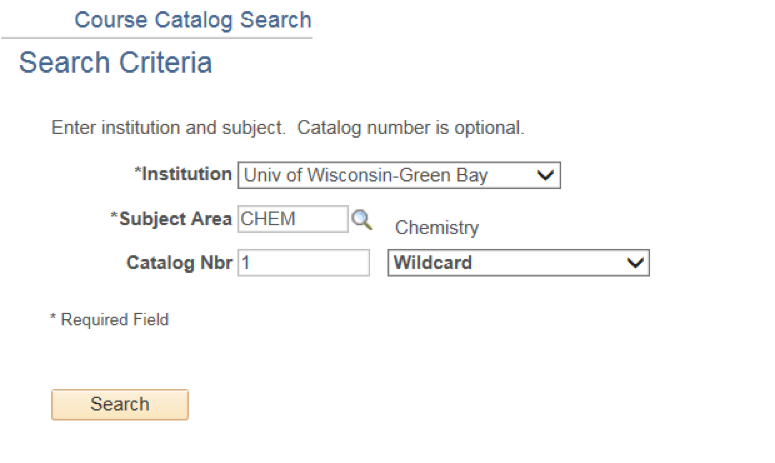This screenshot has width=775, height=463.
Task: Click the 'Enter institution and subject' instruction
Action: [x=169, y=127]
